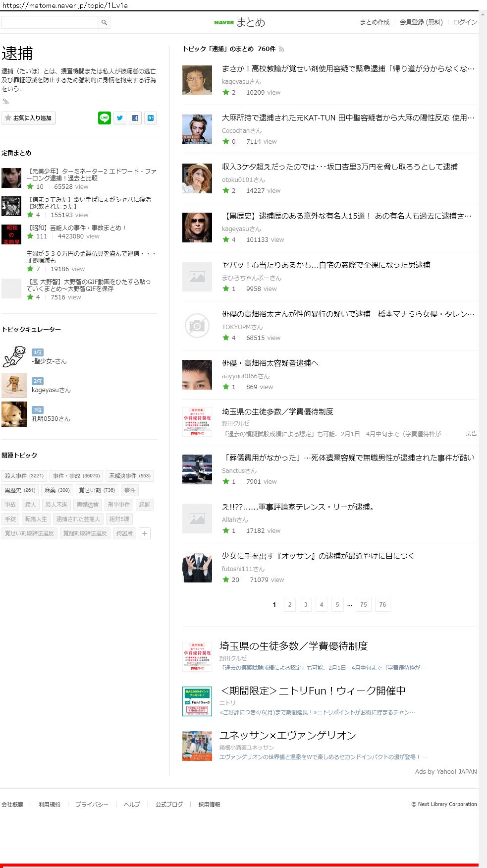Viewport: 487px width, 868px height.
Task: Expand related topics with the plus button
Action: tap(145, 533)
